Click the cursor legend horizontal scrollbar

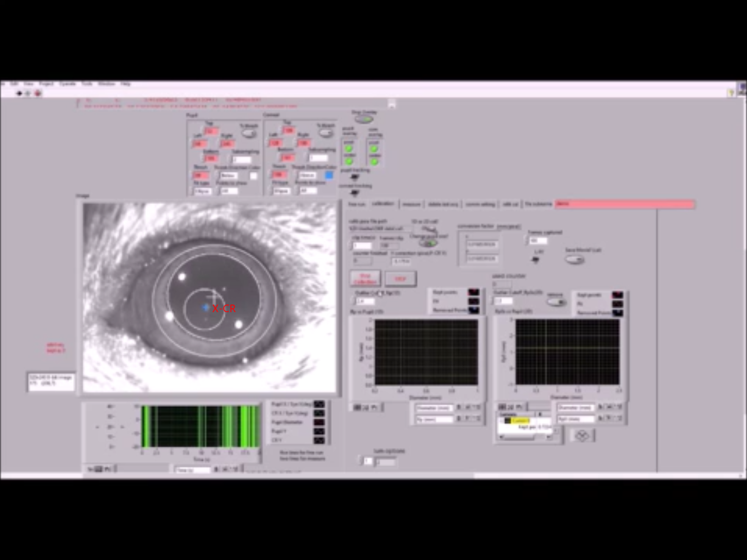click(x=526, y=437)
